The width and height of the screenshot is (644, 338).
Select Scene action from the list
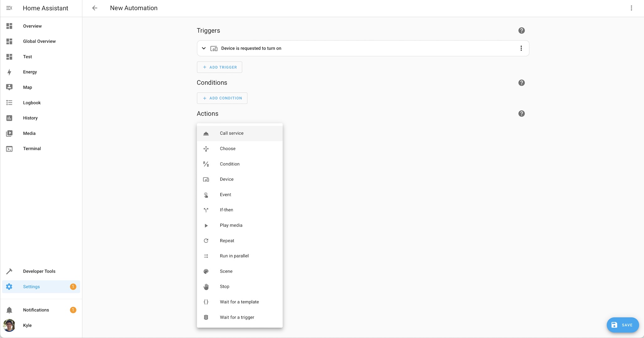[240, 272]
